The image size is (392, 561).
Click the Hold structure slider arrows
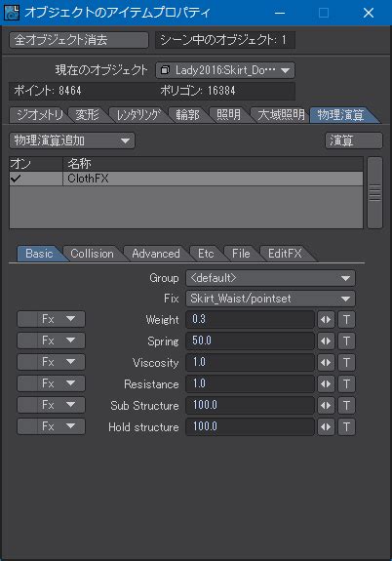(326, 426)
